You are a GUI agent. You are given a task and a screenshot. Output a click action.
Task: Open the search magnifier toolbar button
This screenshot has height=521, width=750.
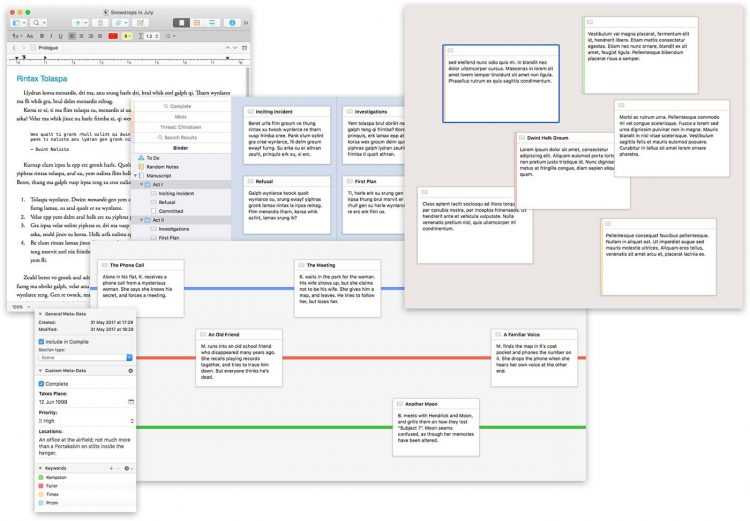tap(39, 22)
